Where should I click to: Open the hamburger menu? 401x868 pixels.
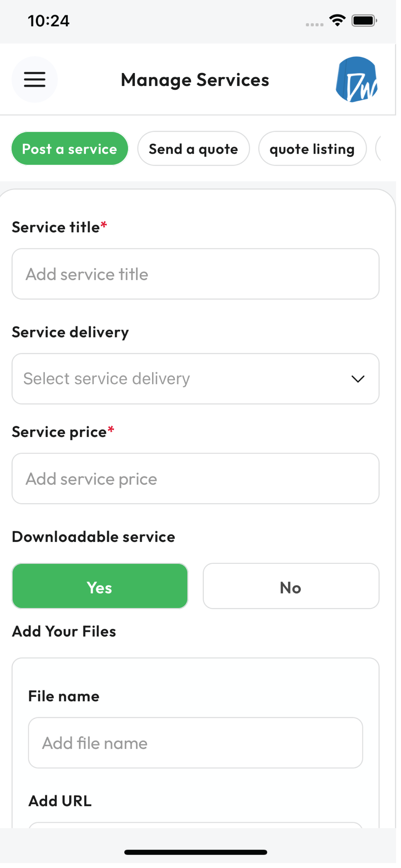35,80
